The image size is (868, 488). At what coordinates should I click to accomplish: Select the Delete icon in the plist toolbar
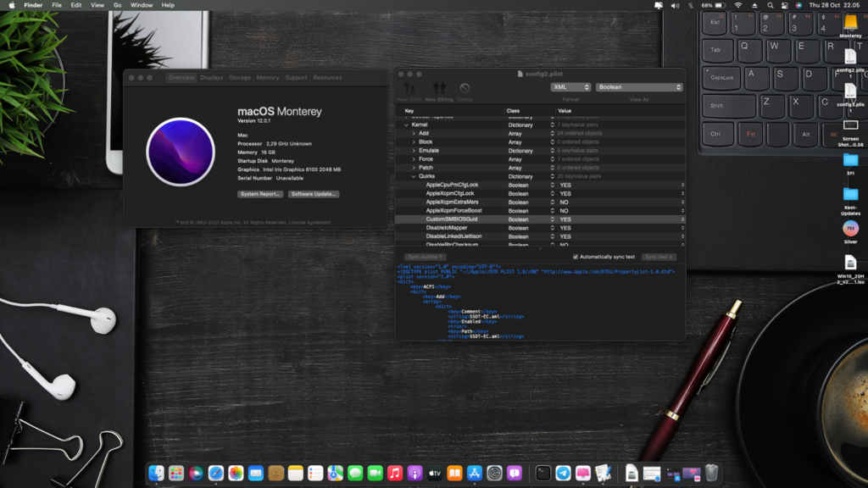(465, 88)
